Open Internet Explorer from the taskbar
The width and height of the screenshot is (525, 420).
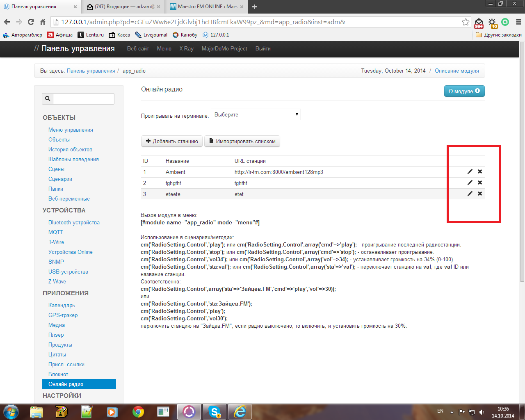[x=240, y=411]
